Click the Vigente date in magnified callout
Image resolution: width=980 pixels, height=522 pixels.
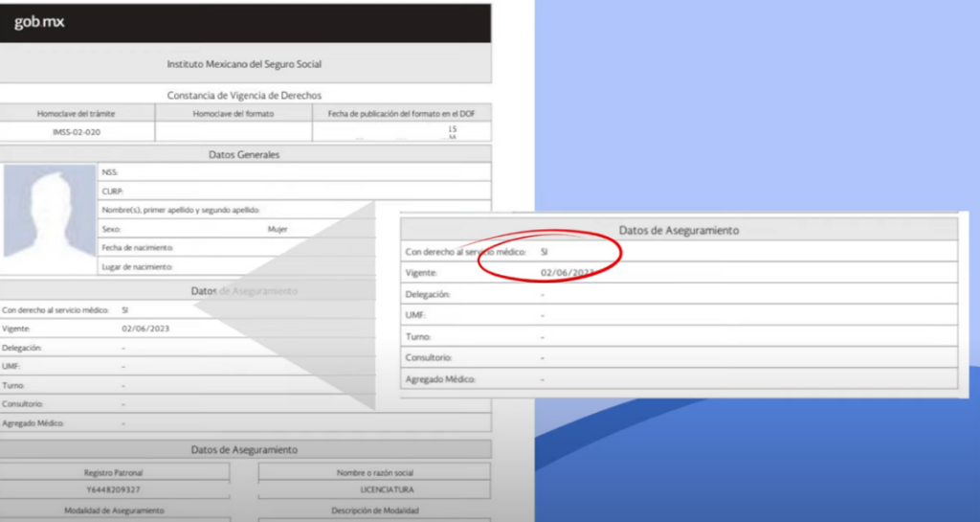tap(567, 273)
